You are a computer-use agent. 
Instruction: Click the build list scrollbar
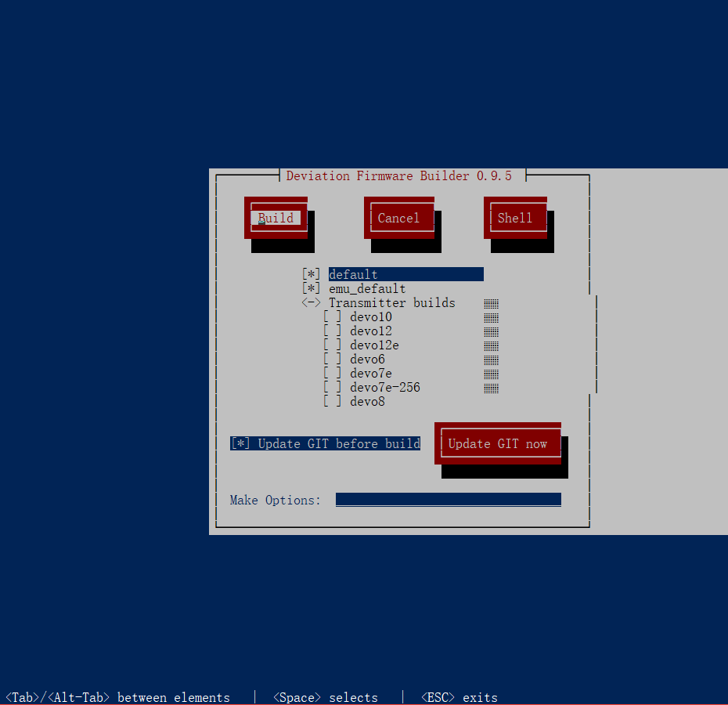(492, 345)
